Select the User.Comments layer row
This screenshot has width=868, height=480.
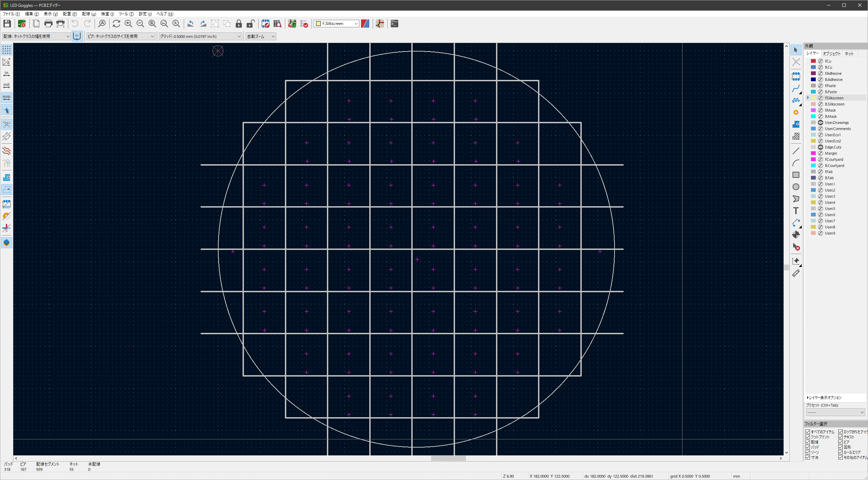point(836,129)
